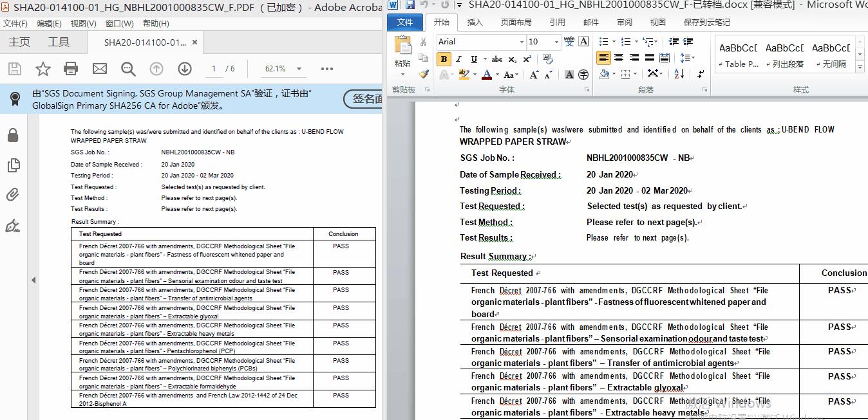The height and width of the screenshot is (420, 868).
Task: Save the PDF in Acrobat
Action: [14, 69]
